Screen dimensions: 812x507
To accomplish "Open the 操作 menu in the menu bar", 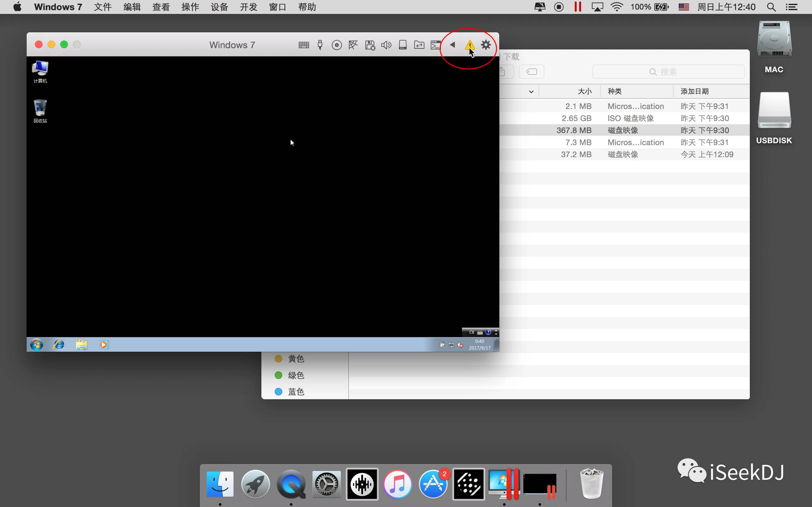I will 190,7.
